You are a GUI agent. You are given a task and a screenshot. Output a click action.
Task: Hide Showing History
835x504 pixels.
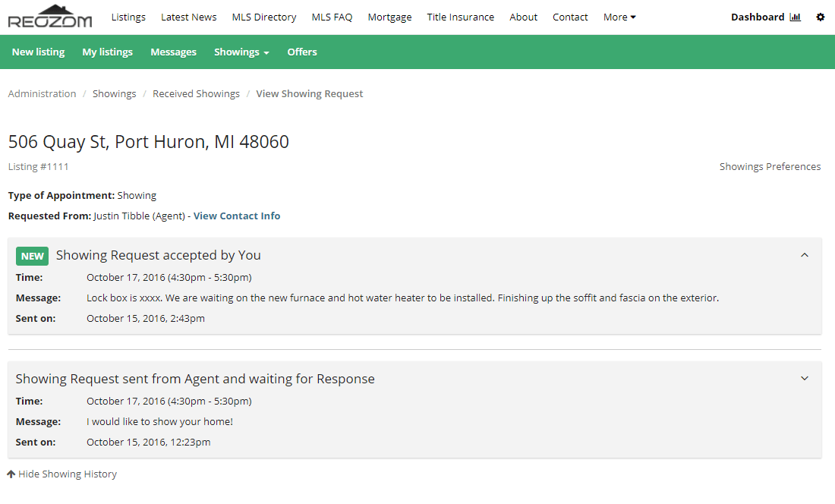coord(62,474)
